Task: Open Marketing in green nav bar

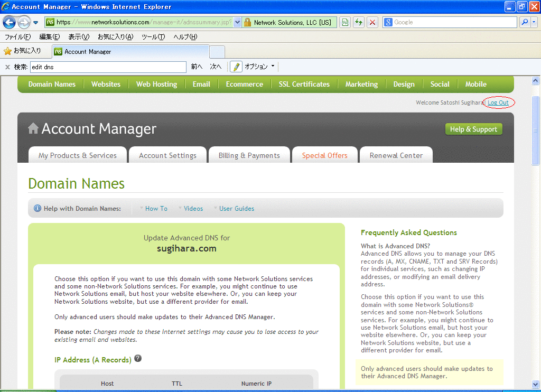Action: coord(361,84)
